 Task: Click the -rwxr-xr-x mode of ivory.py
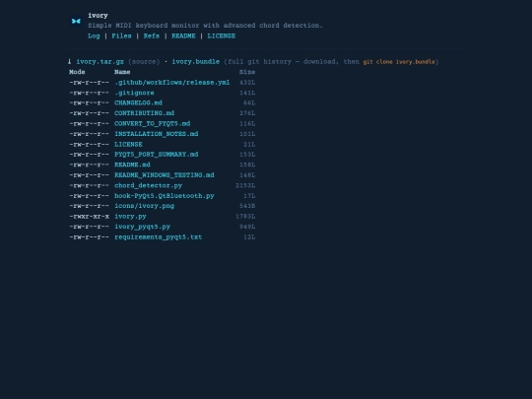90,216
